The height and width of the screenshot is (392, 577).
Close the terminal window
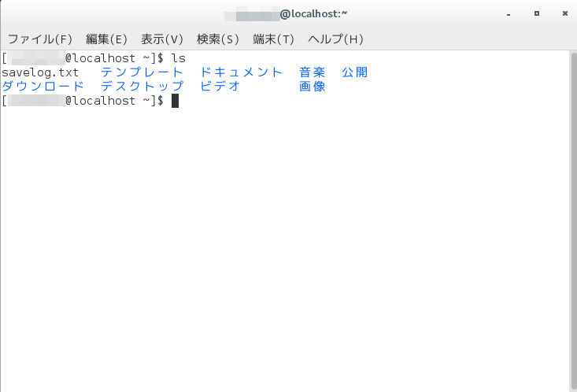tap(565, 13)
